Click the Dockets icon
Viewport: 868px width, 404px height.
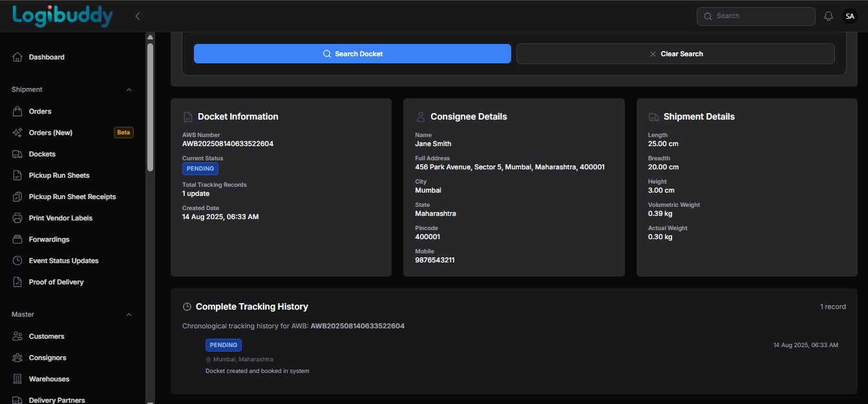click(17, 154)
